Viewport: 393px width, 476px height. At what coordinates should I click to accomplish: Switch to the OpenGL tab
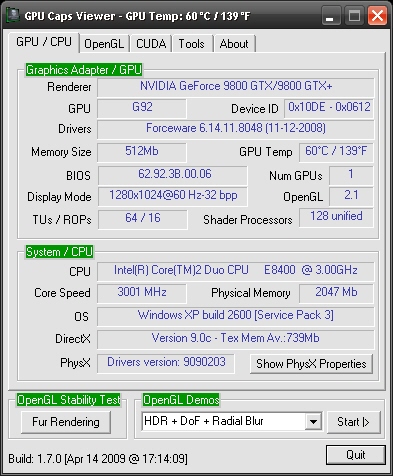pyautogui.click(x=104, y=44)
